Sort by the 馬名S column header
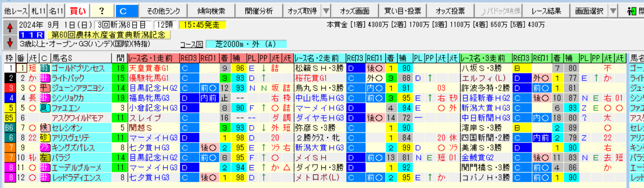The width and height of the screenshot is (644, 188). point(80,58)
